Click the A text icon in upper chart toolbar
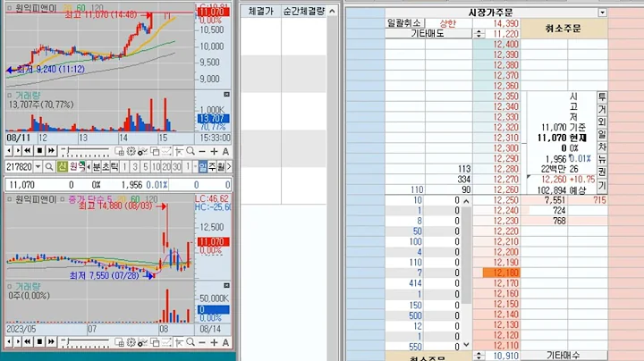The width and height of the screenshot is (644, 361). pos(225,151)
